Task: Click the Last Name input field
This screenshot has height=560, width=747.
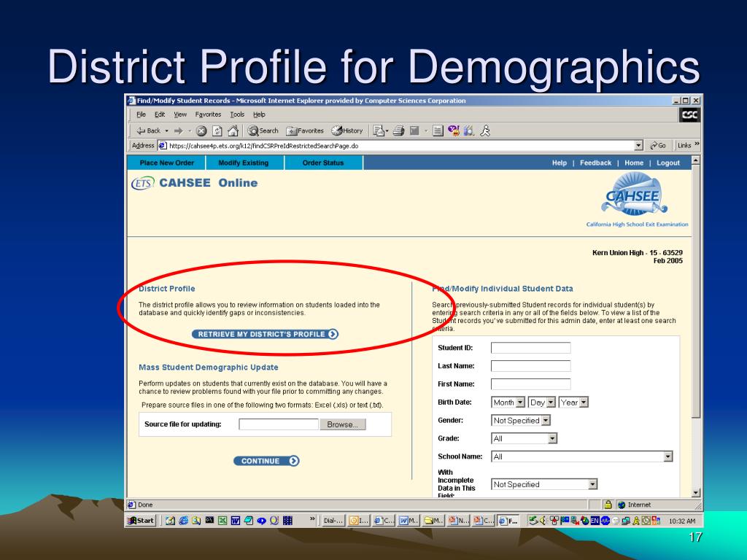Action: tap(531, 366)
